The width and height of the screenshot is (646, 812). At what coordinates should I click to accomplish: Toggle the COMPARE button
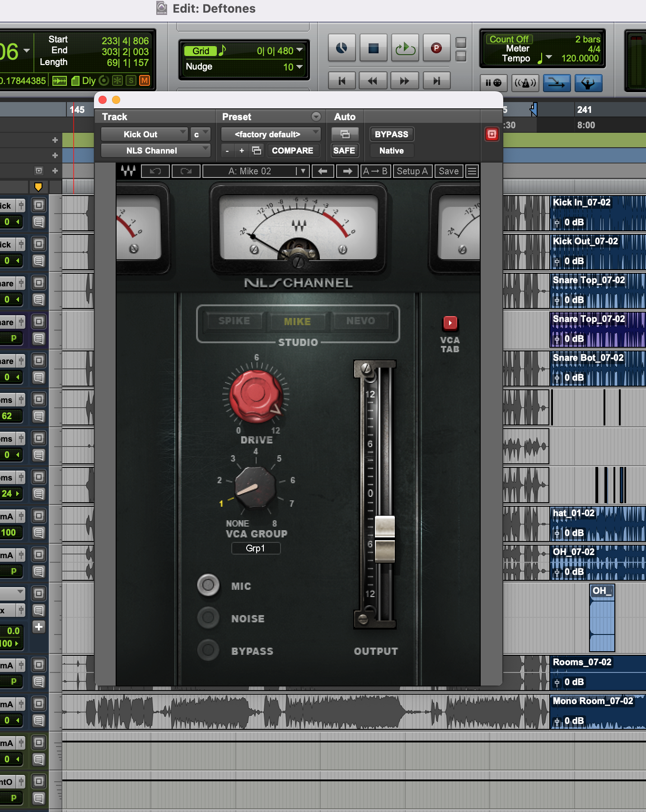click(292, 150)
